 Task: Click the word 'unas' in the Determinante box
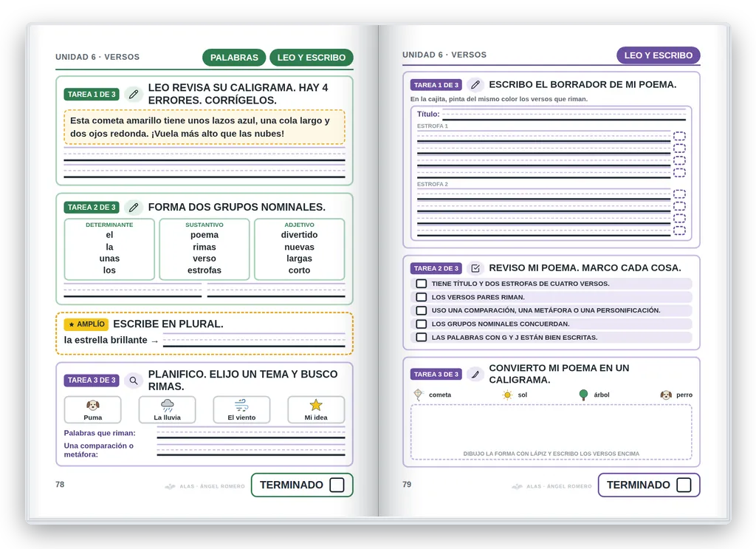coord(109,259)
